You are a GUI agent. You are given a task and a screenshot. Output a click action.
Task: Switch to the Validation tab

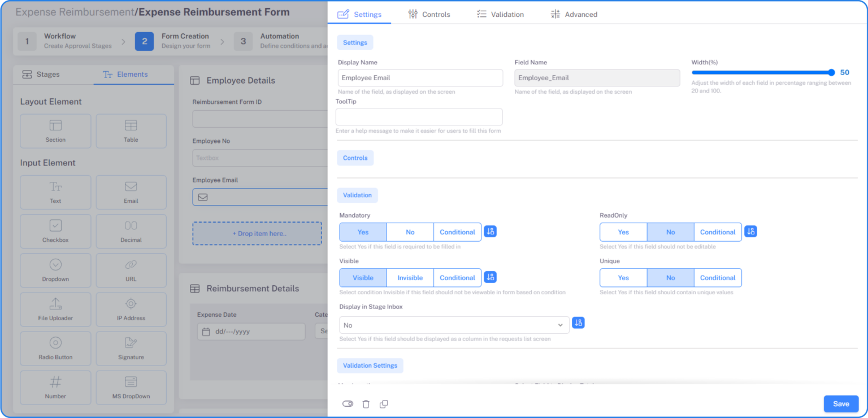pyautogui.click(x=500, y=14)
